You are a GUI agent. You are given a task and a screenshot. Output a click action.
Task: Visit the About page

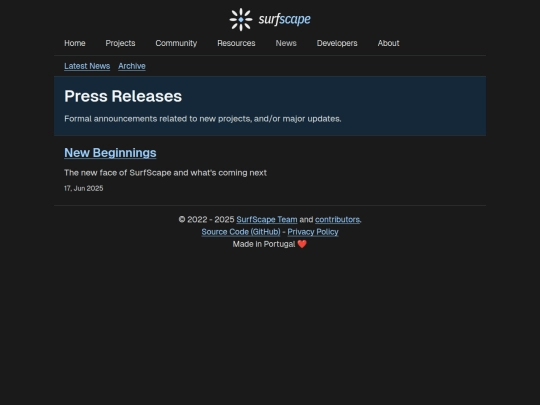point(388,43)
